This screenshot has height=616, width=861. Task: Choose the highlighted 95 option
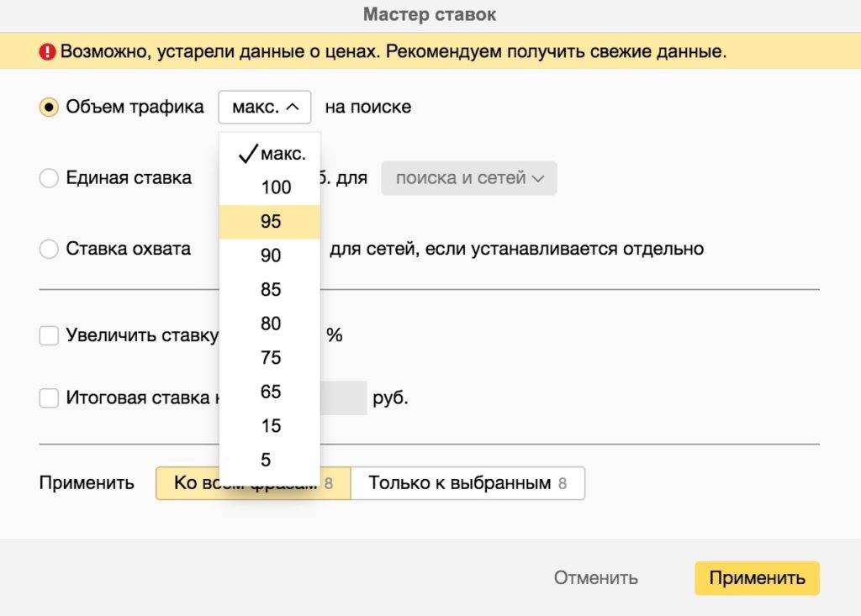tap(270, 222)
